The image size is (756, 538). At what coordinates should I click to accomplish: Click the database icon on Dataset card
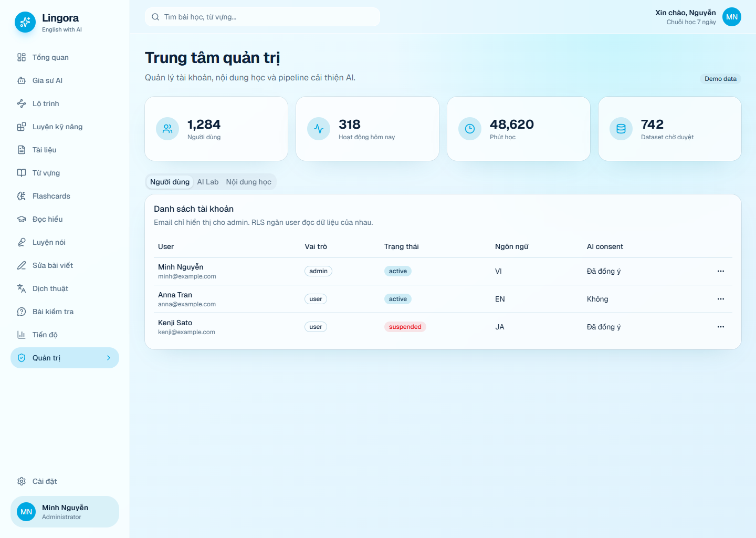tap(621, 129)
